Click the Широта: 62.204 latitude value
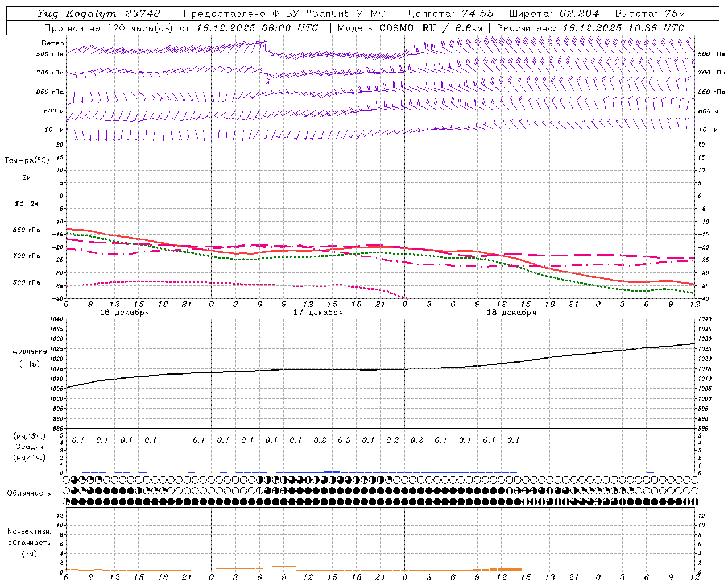Viewport: 728px width, 582px height. (x=554, y=14)
